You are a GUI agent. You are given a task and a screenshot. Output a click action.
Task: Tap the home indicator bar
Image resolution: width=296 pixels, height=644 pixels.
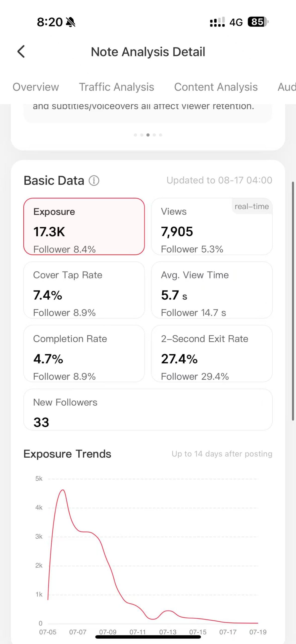(x=148, y=637)
